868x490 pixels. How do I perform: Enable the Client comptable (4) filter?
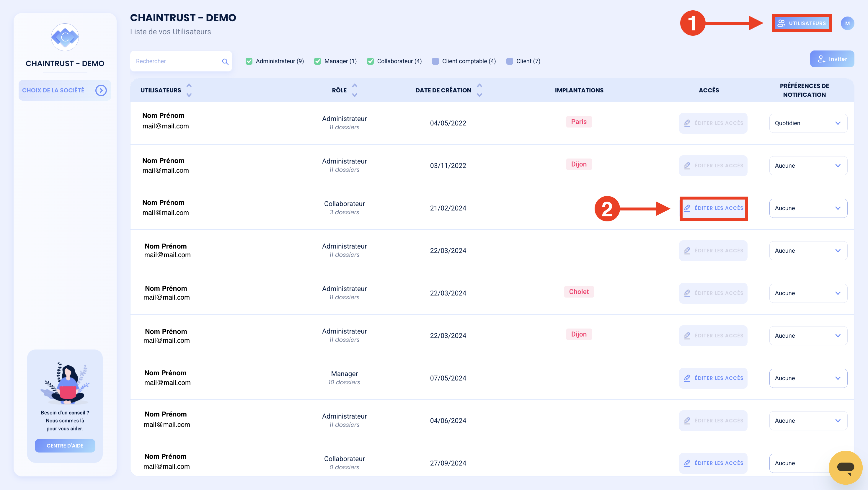click(435, 61)
